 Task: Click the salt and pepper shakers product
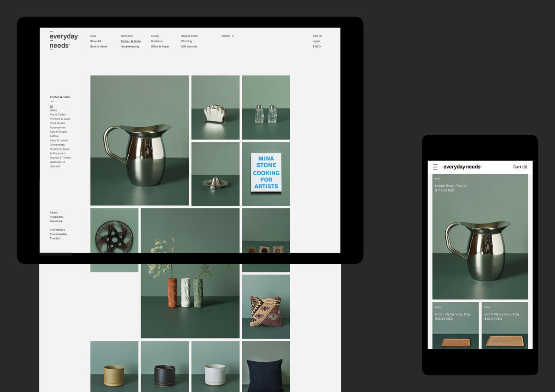(x=266, y=107)
